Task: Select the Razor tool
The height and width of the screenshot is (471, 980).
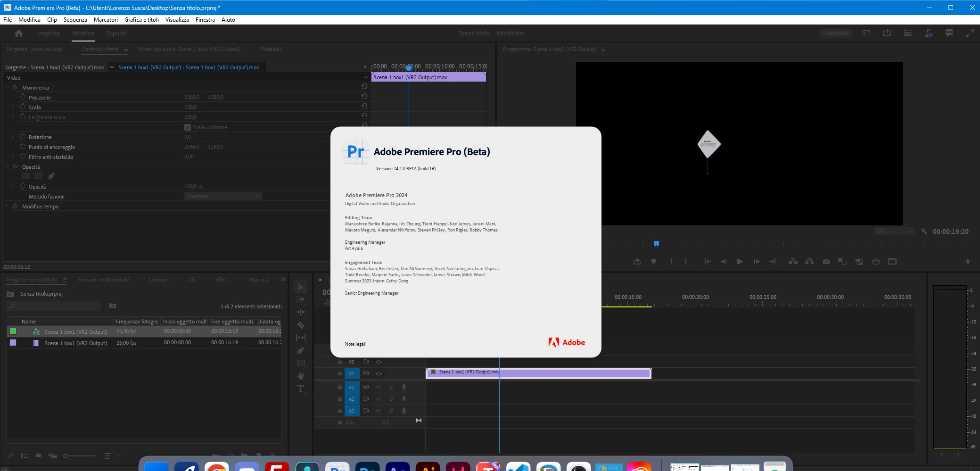Action: click(301, 325)
